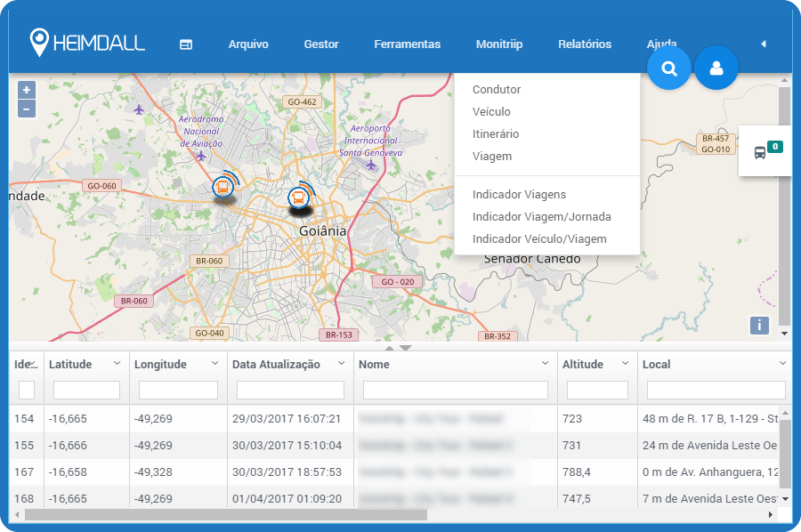
Task: Click the horizontal scrollbar right arrow
Action: click(771, 514)
